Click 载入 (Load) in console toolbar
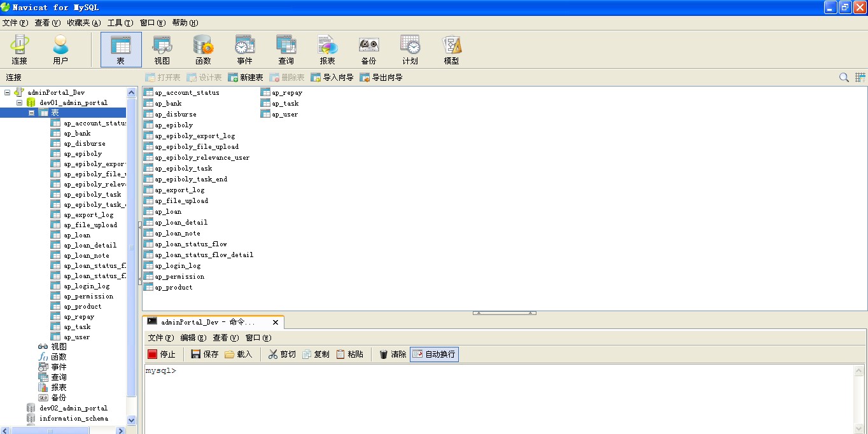This screenshot has width=868, height=434. 238,354
